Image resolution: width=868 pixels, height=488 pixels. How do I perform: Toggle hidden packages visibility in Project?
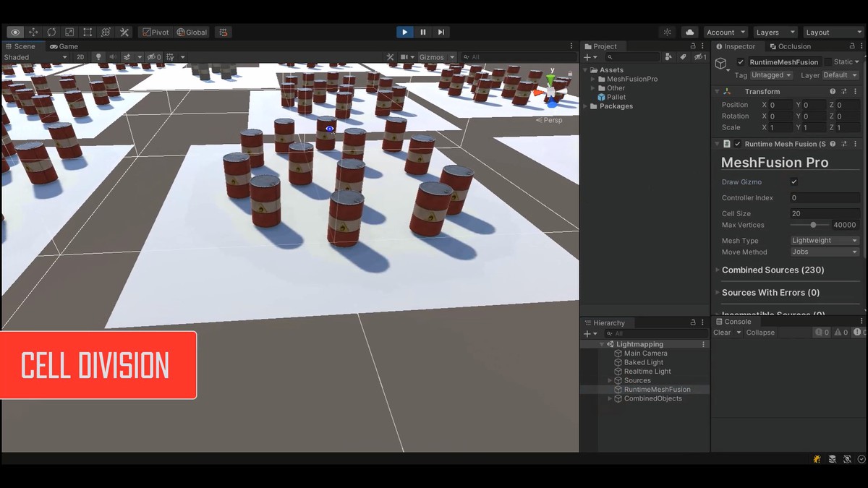coord(699,56)
